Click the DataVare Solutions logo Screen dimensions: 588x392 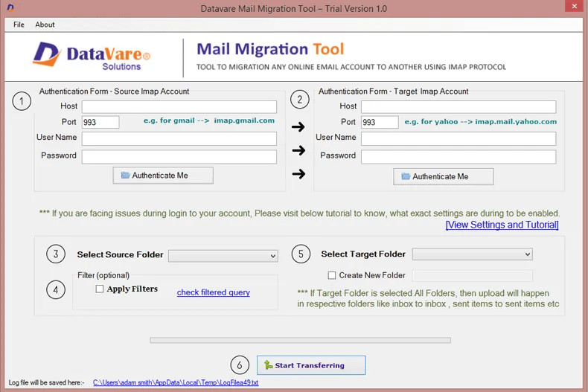91,57
